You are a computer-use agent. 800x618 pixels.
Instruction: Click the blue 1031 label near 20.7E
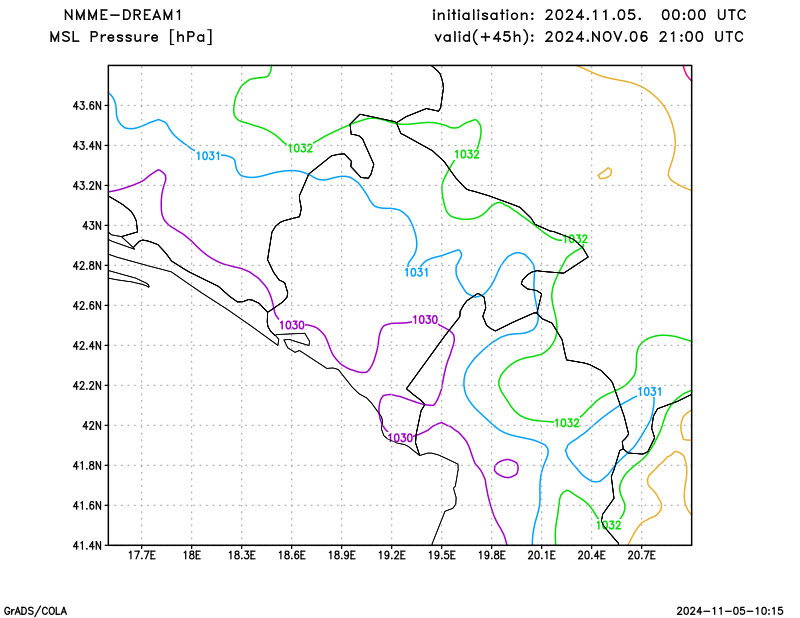[x=649, y=392]
